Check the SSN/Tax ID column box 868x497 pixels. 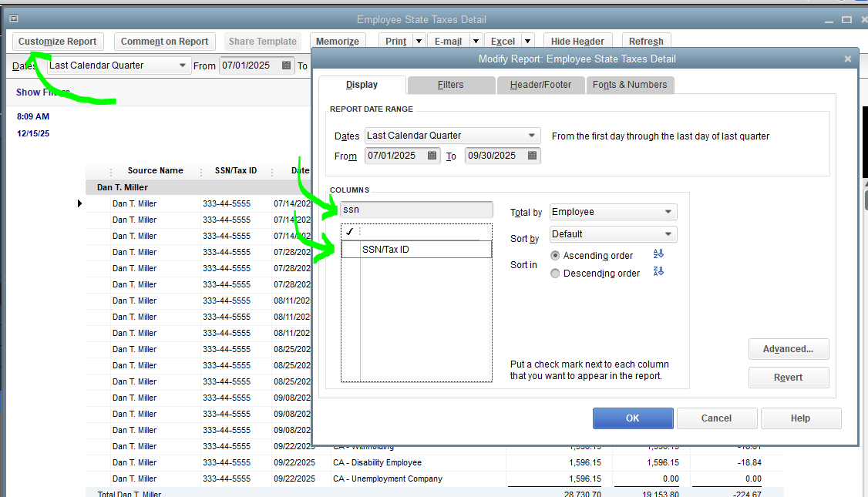point(351,250)
